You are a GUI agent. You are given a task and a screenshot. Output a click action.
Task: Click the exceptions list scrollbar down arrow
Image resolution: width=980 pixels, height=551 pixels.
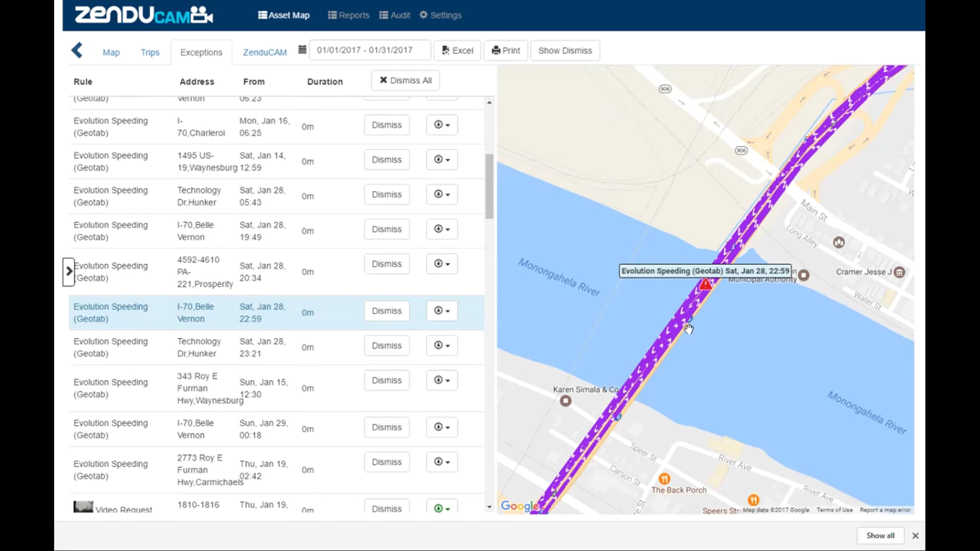click(x=489, y=507)
